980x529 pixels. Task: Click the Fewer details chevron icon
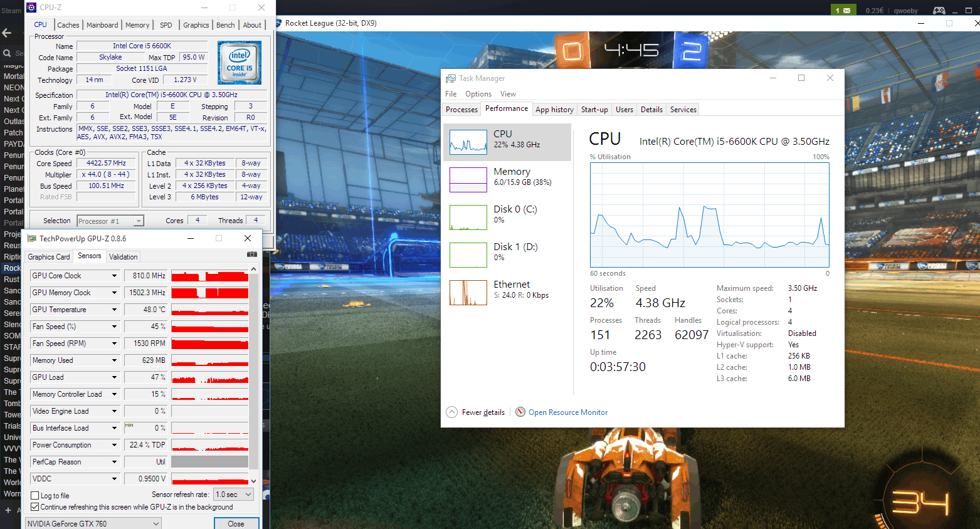(451, 412)
